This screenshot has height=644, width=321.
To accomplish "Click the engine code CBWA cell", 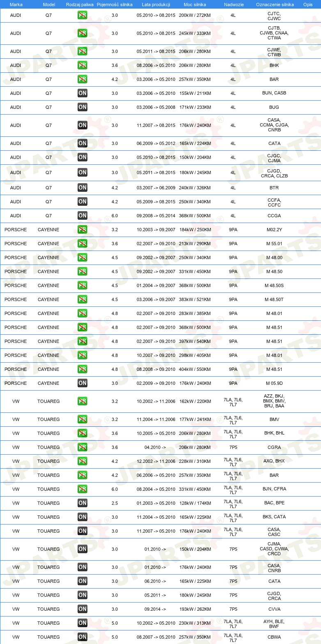I will coord(274,637).
